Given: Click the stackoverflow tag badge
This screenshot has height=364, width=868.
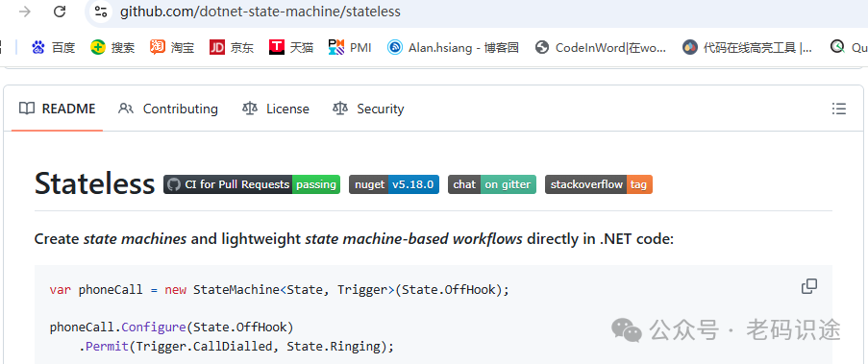Looking at the screenshot, I should pos(599,184).
